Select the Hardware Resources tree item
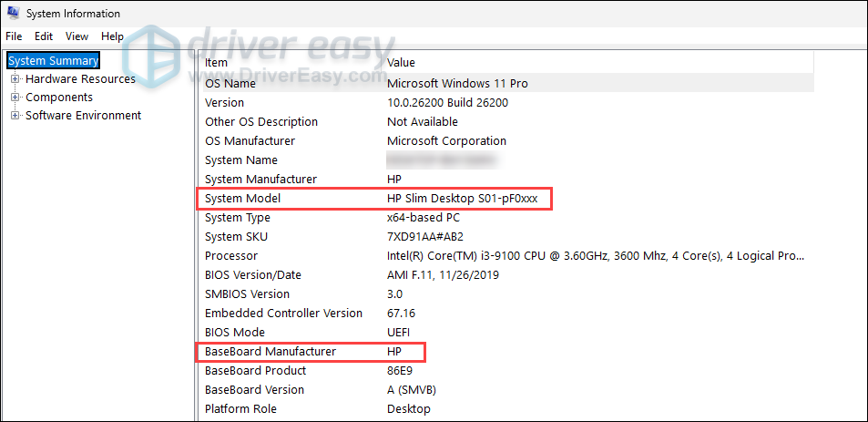 pyautogui.click(x=80, y=79)
